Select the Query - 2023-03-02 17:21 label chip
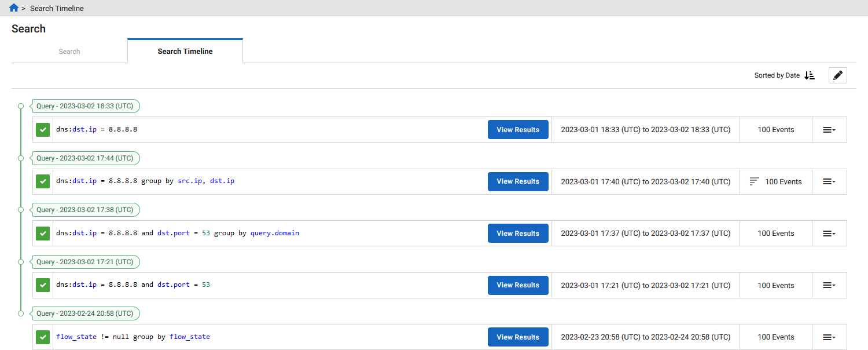Viewport: 868px width, 350px height. [x=86, y=261]
